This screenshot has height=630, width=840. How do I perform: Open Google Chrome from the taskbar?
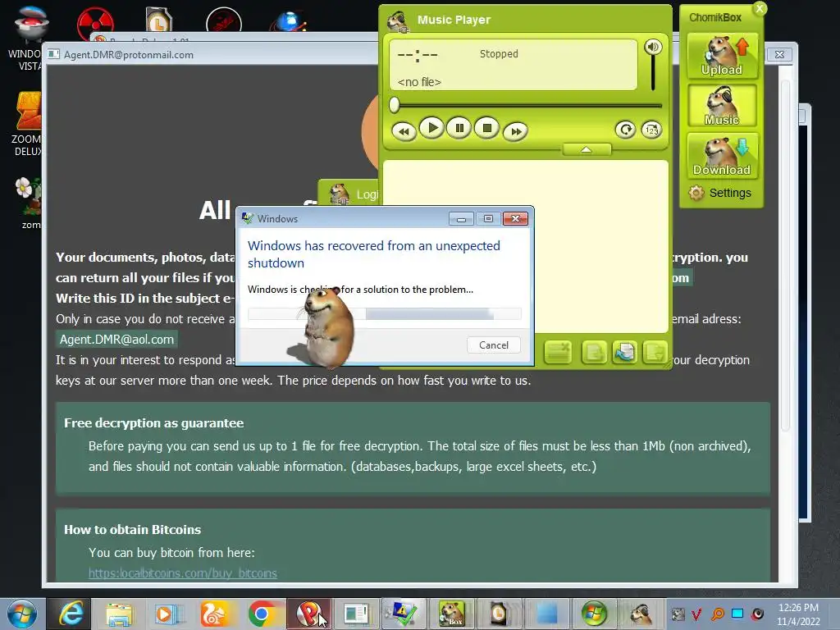pos(262,614)
